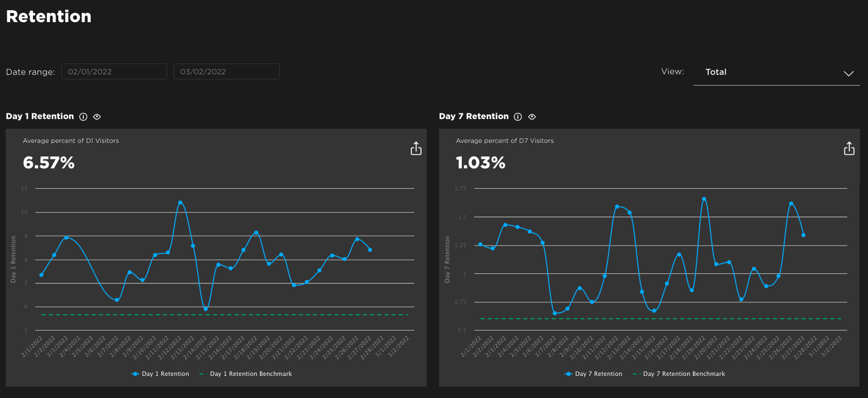The height and width of the screenshot is (398, 868).
Task: Expand the View selector chevron arrow
Action: click(x=848, y=74)
